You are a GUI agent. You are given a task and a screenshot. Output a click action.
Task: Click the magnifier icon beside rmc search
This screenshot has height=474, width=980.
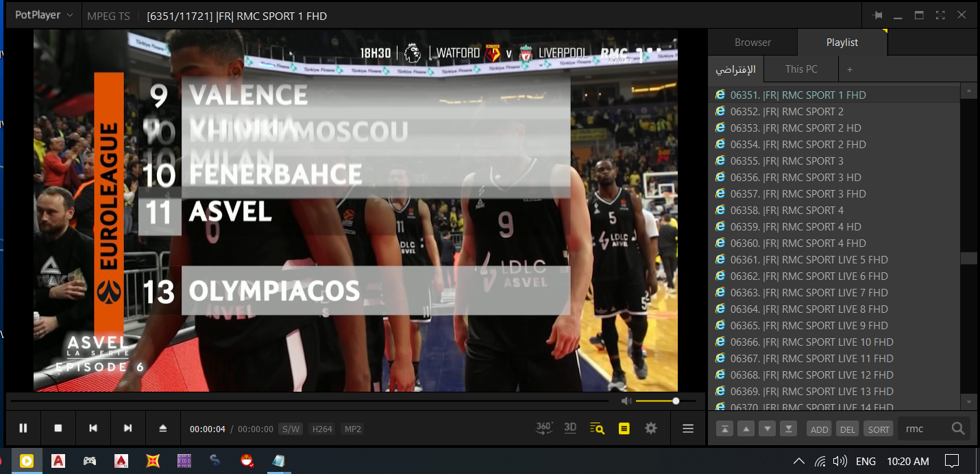click(958, 429)
